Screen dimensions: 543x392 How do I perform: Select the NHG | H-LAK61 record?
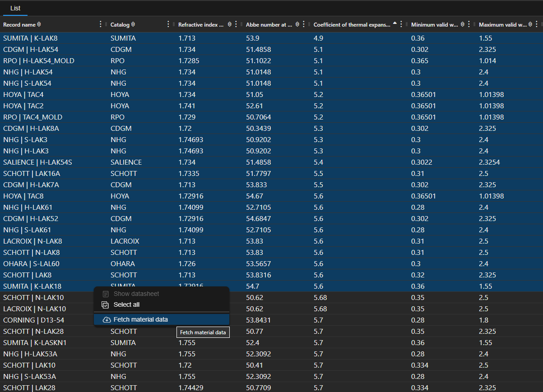[271, 207]
